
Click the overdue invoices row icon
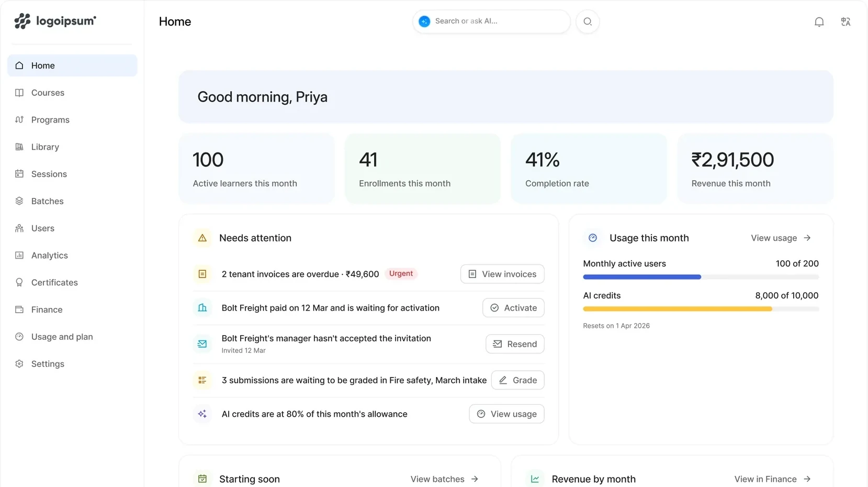point(202,274)
